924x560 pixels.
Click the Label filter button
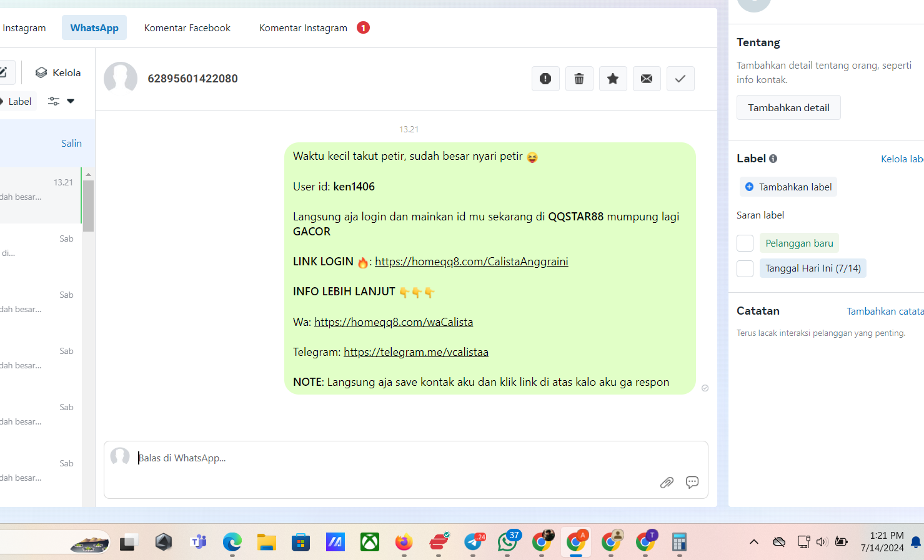(17, 101)
